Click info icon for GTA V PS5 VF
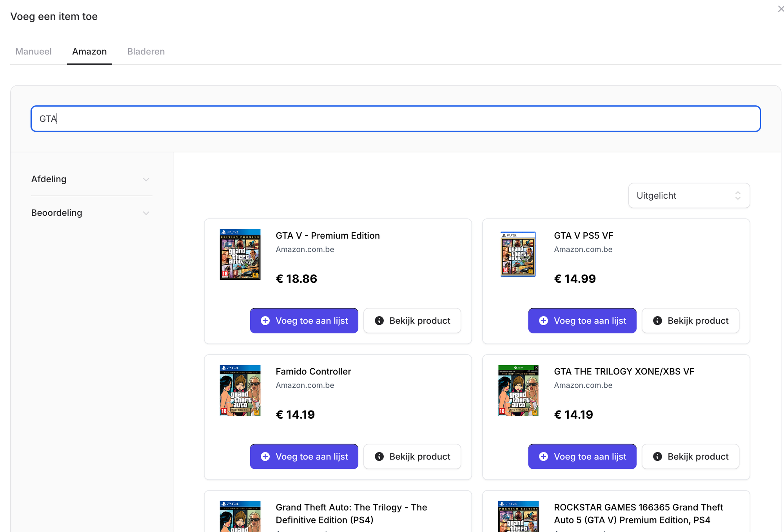This screenshot has height=532, width=784. coord(657,321)
